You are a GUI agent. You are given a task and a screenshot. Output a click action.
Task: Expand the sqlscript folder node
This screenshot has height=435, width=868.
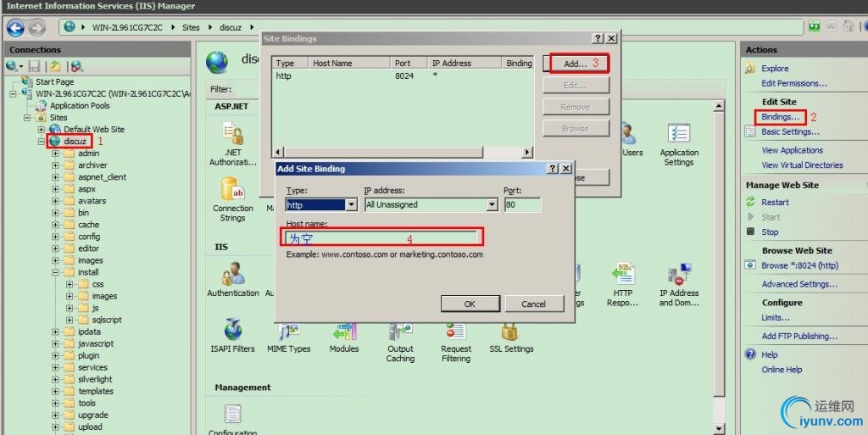[70, 320]
